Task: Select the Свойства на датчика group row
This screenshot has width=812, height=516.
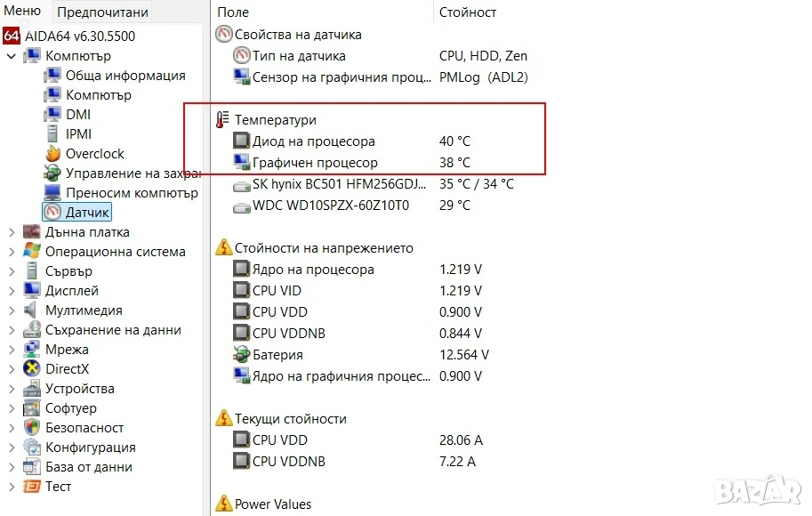Action: point(289,35)
